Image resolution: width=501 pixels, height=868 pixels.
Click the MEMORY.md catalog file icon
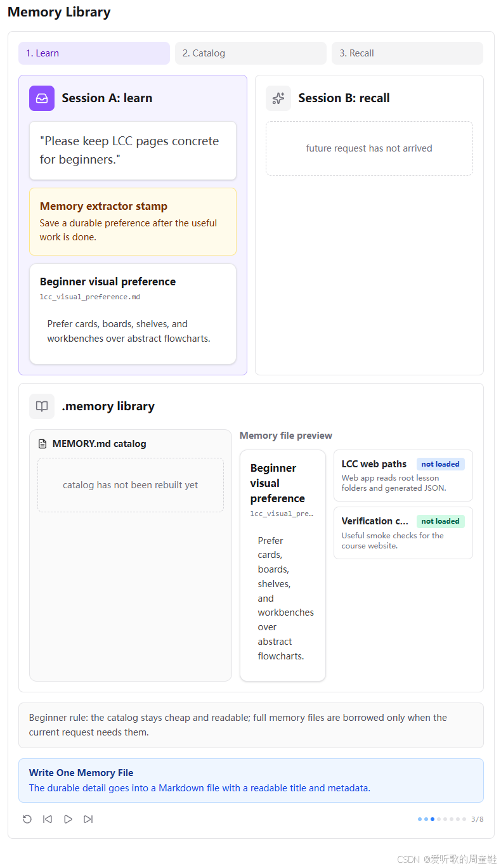[42, 444]
